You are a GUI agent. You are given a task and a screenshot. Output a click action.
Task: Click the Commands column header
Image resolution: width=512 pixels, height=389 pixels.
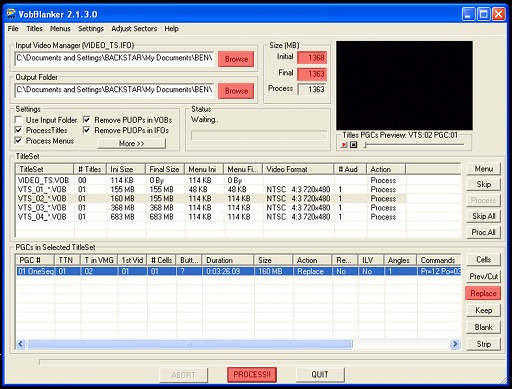click(439, 260)
